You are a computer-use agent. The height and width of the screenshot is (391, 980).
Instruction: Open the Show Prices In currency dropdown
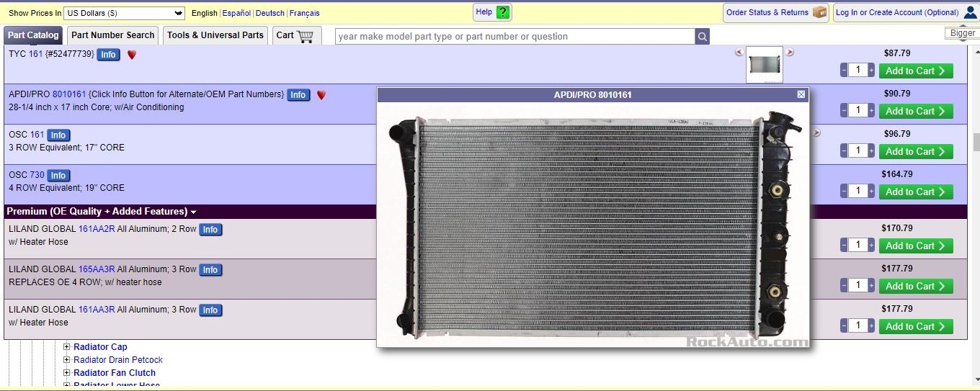tap(125, 13)
